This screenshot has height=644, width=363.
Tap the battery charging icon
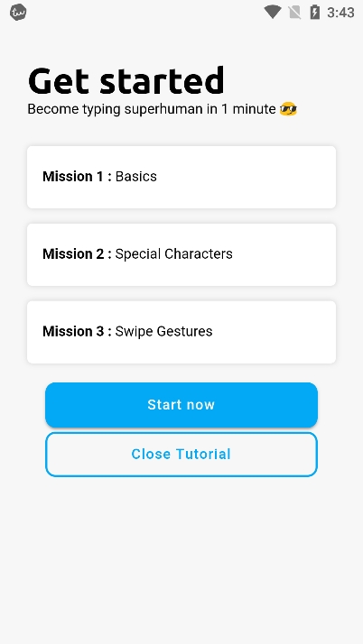pyautogui.click(x=314, y=13)
